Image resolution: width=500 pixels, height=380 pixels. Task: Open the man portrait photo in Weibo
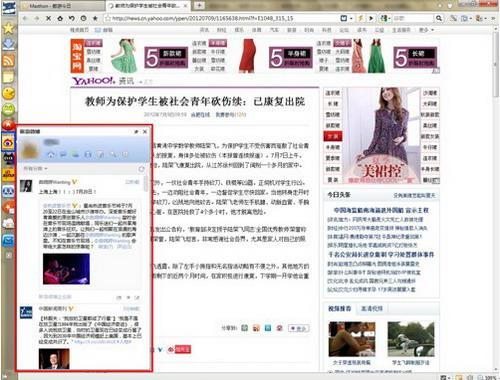(54, 359)
